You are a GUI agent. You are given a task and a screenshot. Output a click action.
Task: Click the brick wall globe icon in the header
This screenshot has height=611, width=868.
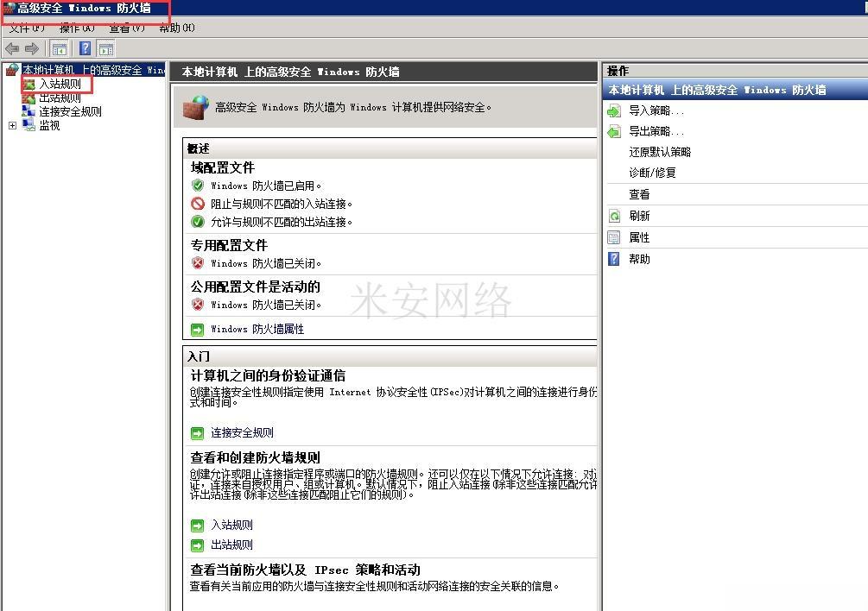[196, 107]
